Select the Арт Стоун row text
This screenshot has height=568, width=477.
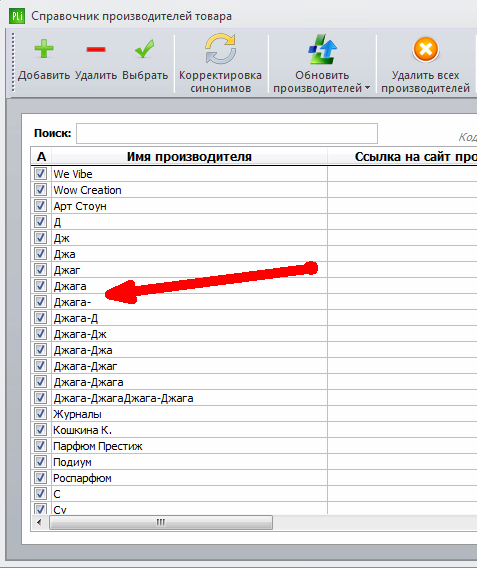point(80,206)
